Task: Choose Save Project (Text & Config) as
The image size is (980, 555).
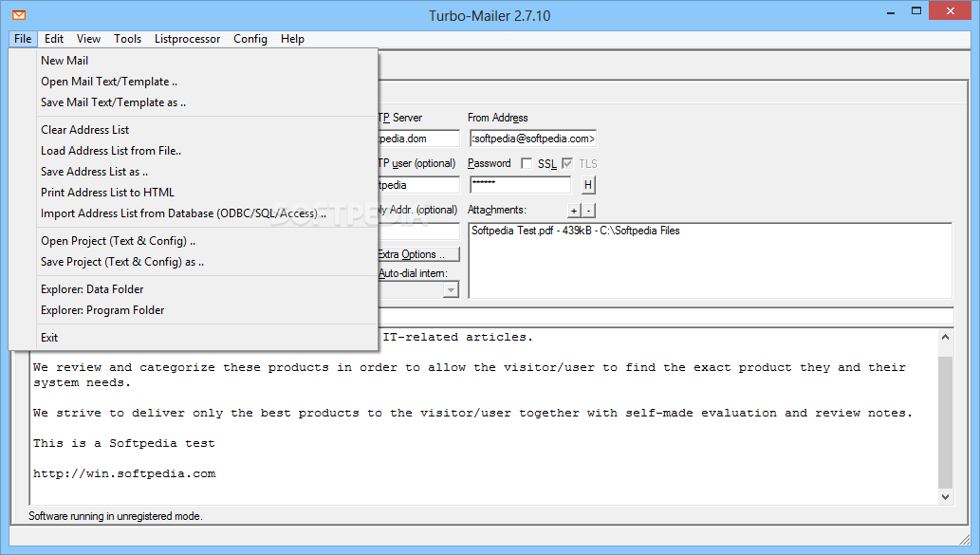Action: pyautogui.click(x=194, y=262)
